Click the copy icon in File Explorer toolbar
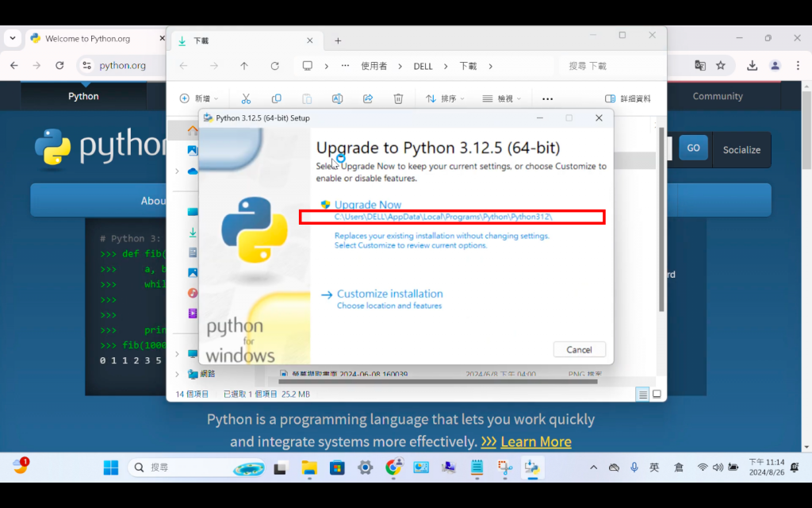812x508 pixels. tap(277, 98)
